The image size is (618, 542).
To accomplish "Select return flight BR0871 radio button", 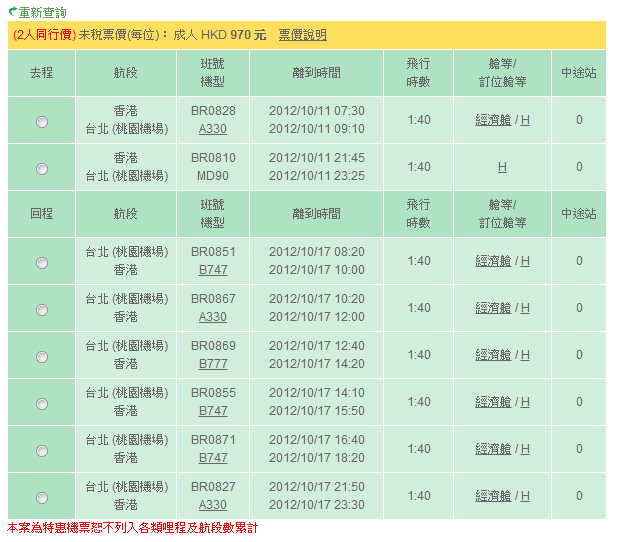I will click(41, 450).
